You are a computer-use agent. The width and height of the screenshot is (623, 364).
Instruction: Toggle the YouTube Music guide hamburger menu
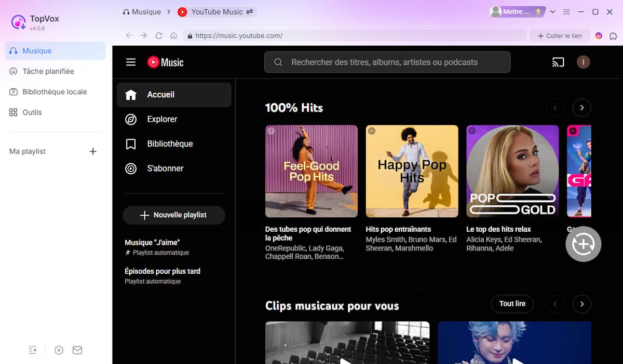131,62
